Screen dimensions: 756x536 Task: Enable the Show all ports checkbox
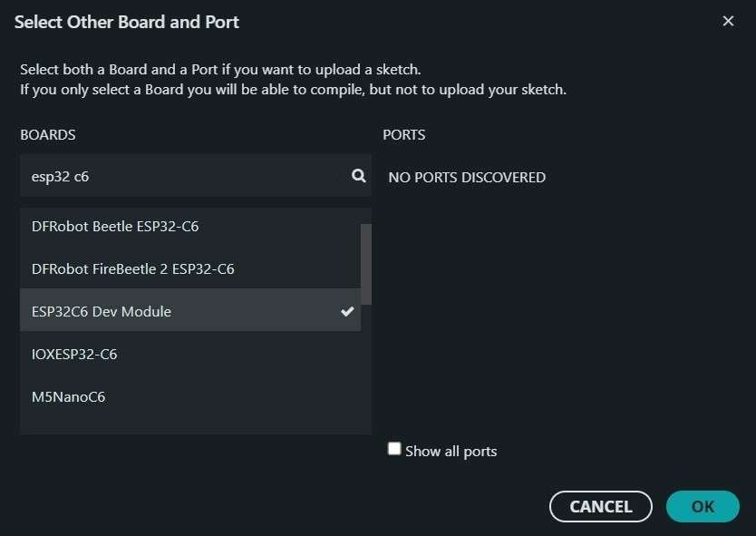click(394, 449)
